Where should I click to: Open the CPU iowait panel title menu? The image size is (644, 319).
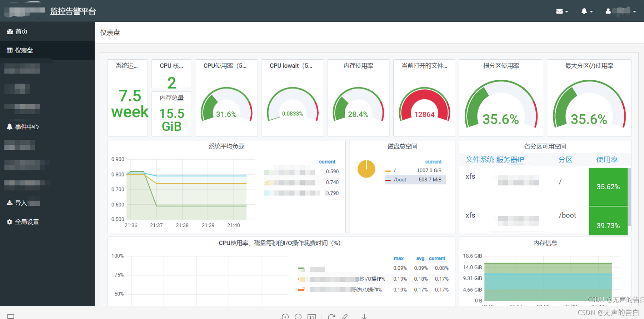(291, 66)
